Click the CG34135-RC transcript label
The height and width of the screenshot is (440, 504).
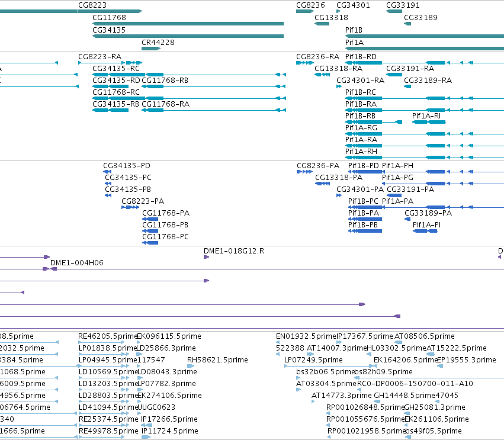[116, 69]
